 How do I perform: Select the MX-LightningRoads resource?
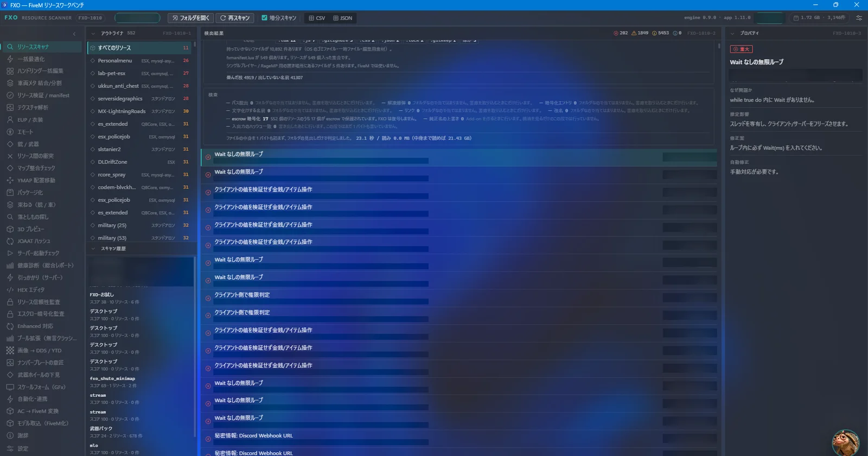pos(139,111)
